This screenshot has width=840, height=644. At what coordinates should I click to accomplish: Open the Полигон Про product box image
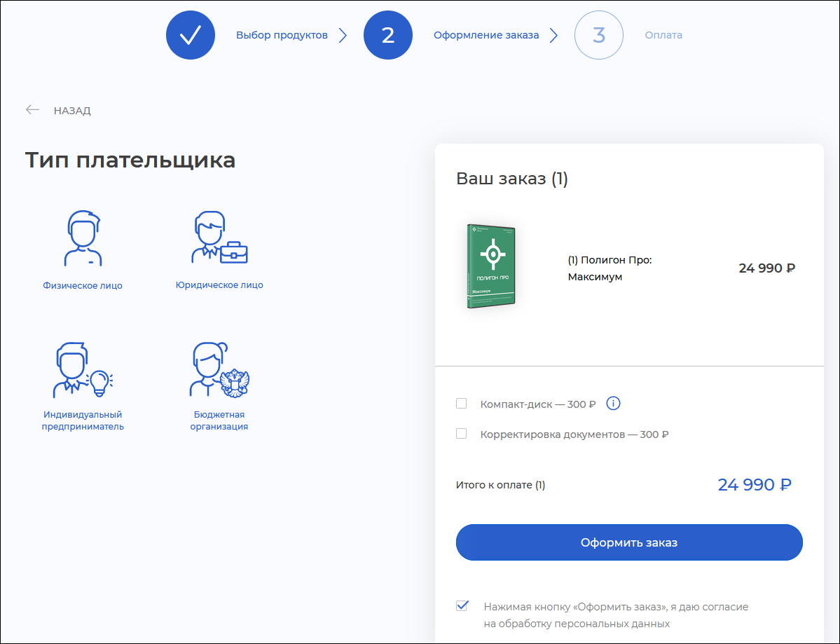(x=491, y=266)
